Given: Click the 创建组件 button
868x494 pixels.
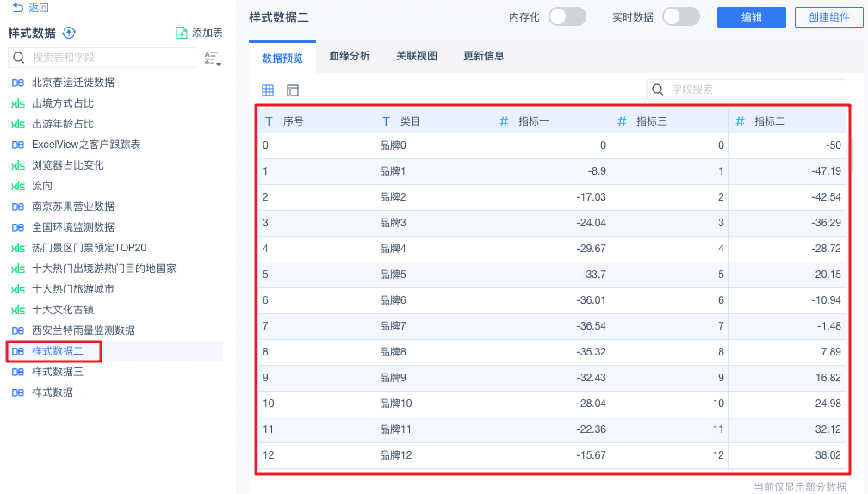Looking at the screenshot, I should click(828, 17).
